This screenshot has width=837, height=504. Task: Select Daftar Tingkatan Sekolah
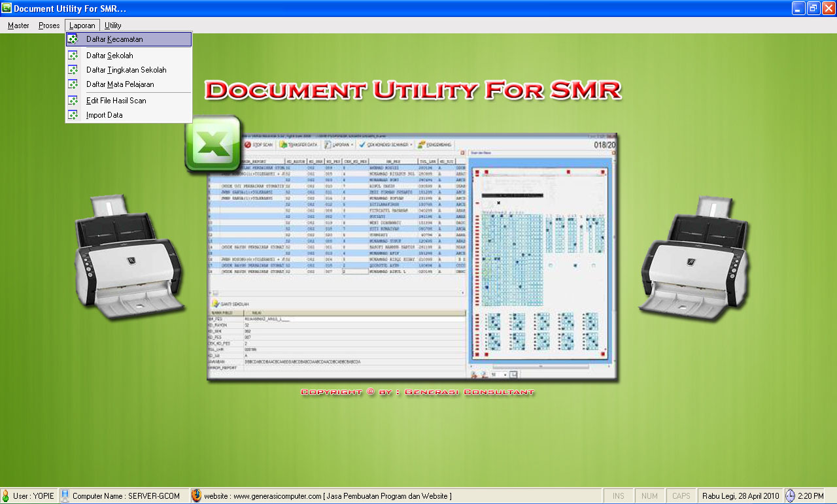coord(126,70)
